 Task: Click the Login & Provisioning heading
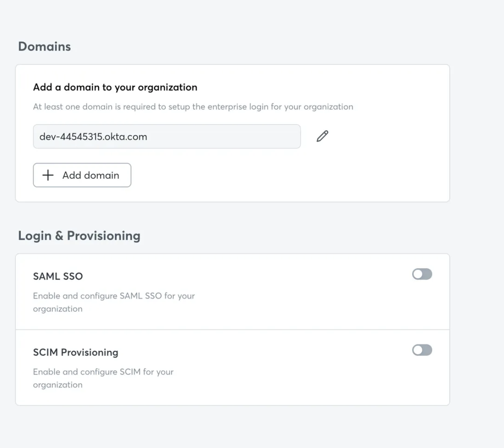(79, 236)
